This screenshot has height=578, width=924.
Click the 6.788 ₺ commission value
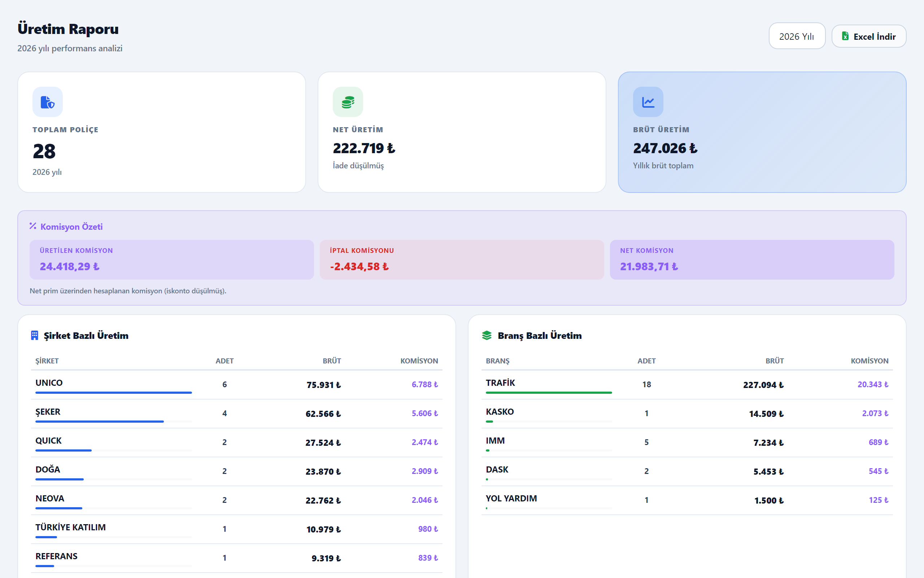coord(424,385)
